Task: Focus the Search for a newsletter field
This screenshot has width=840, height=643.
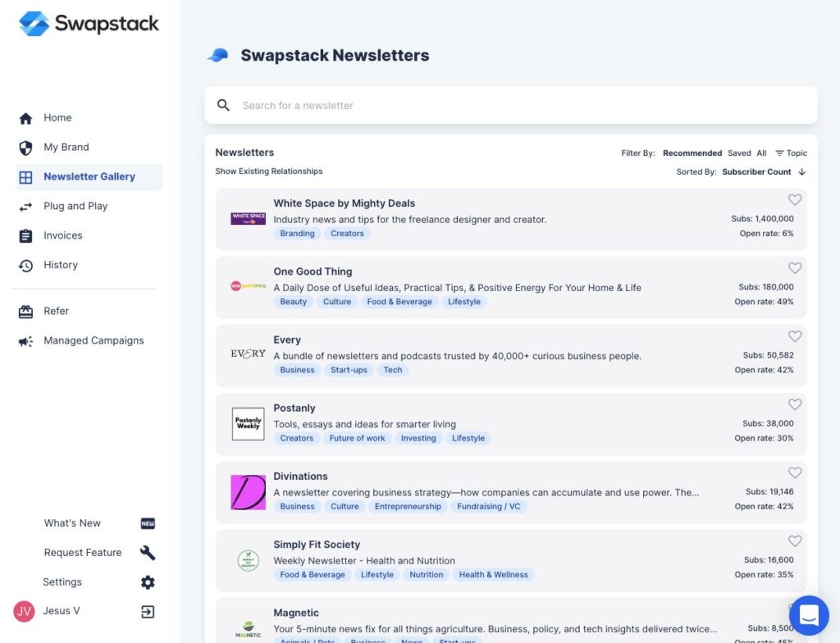Action: pos(511,106)
